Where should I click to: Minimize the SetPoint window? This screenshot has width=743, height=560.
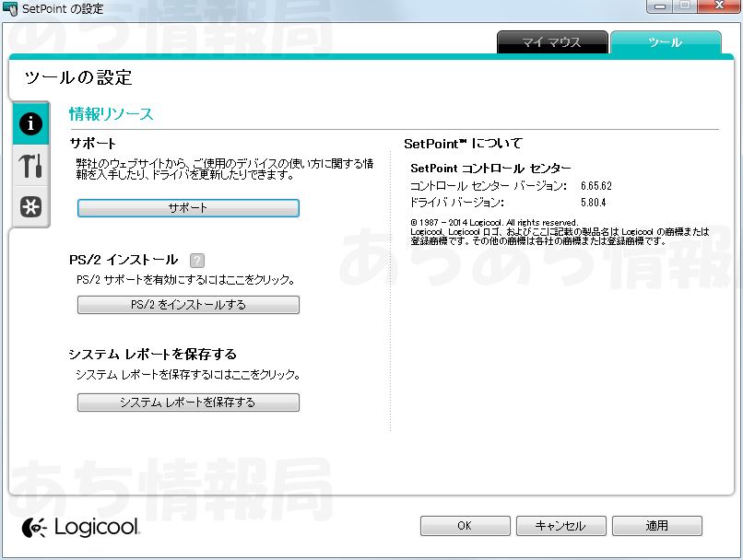click(659, 7)
